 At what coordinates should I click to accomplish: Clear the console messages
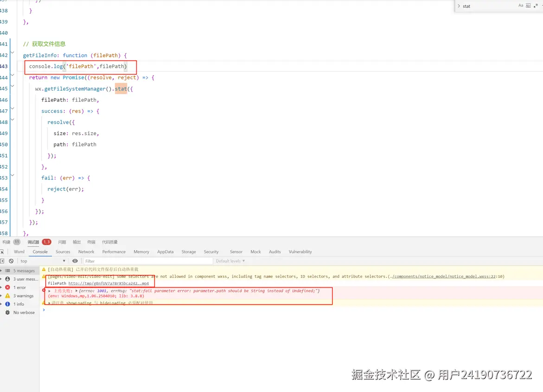[x=11, y=261]
